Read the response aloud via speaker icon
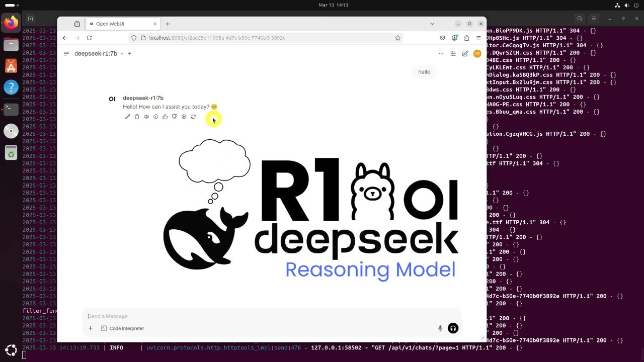This screenshot has width=644, height=362. (x=146, y=117)
